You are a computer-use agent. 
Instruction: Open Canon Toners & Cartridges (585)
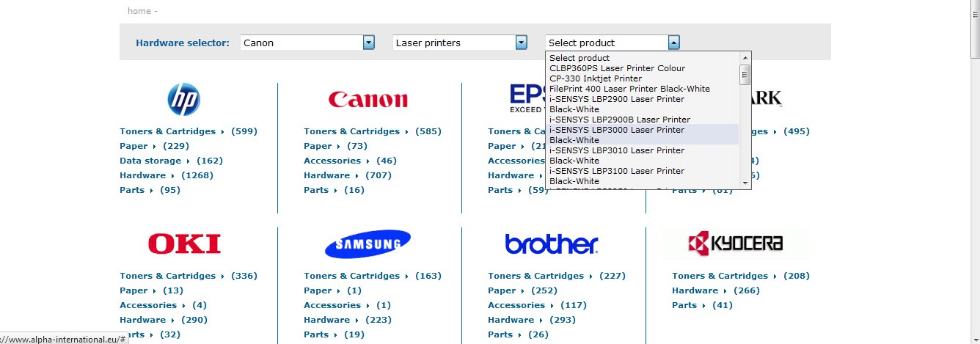pos(373,131)
